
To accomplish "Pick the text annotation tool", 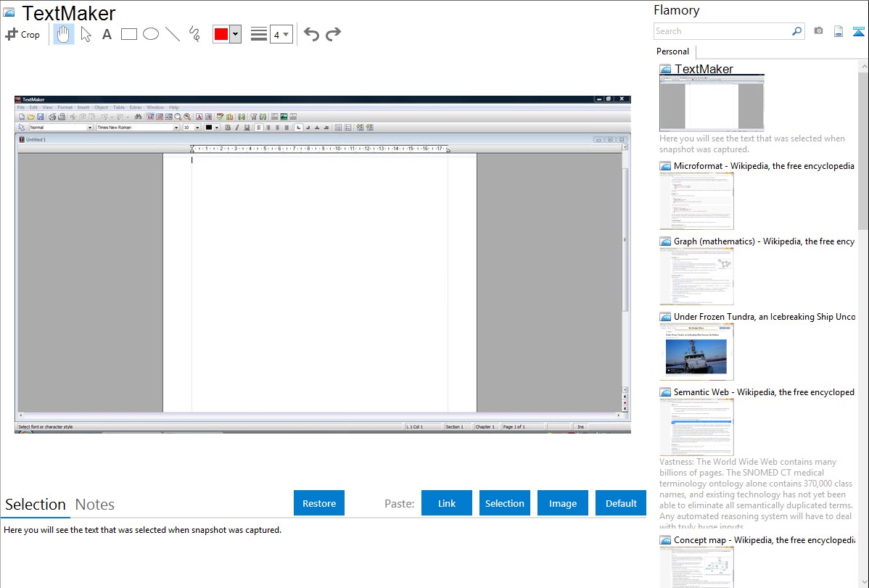I will point(107,34).
